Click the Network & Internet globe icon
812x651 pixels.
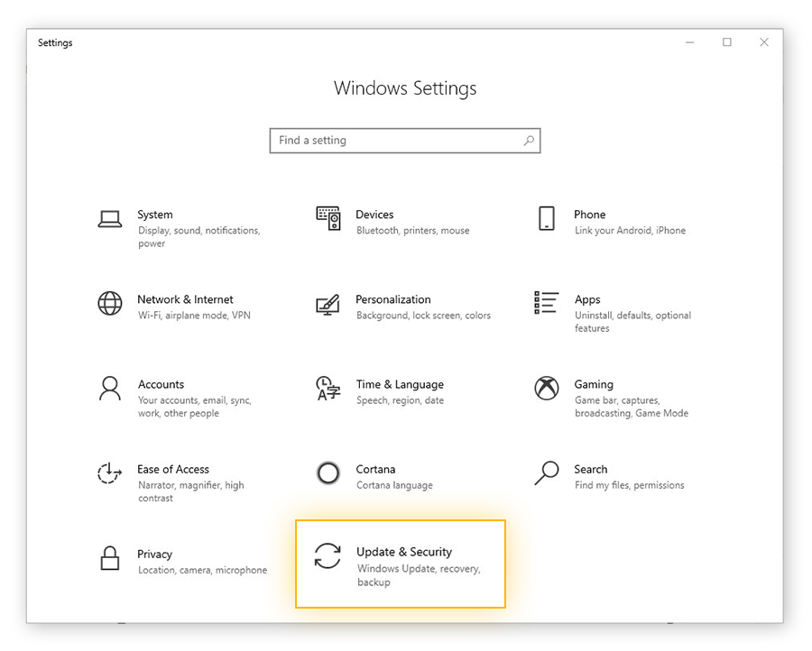110,303
